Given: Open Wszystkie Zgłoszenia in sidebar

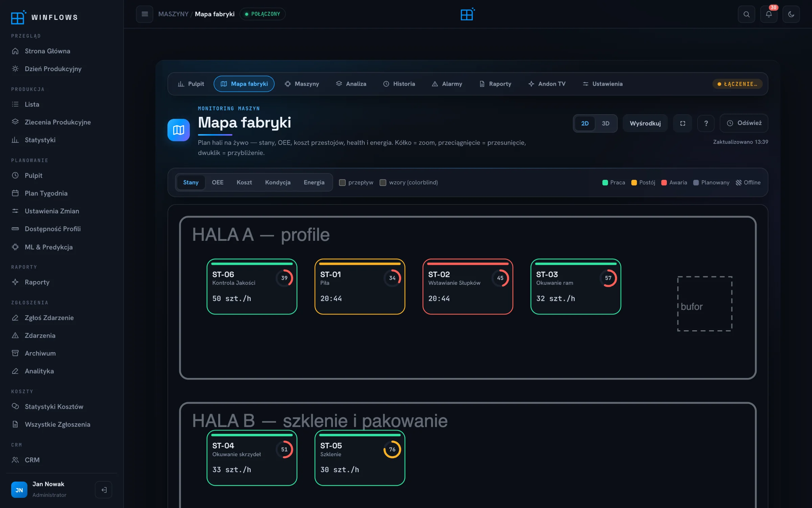Looking at the screenshot, I should (62, 424).
